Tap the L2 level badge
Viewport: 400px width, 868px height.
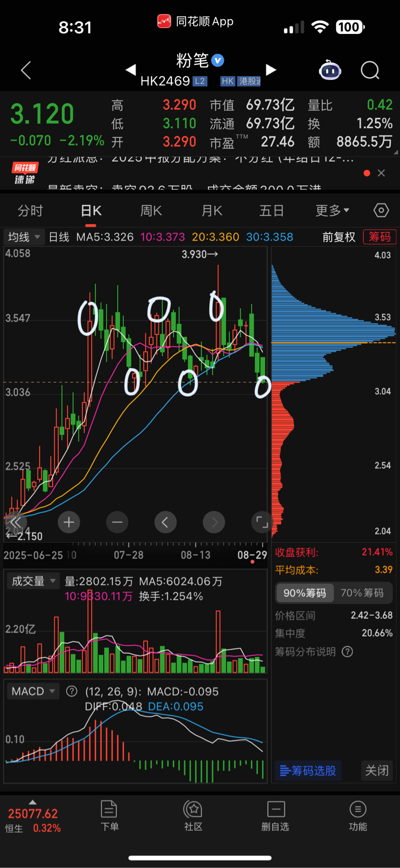[x=200, y=81]
